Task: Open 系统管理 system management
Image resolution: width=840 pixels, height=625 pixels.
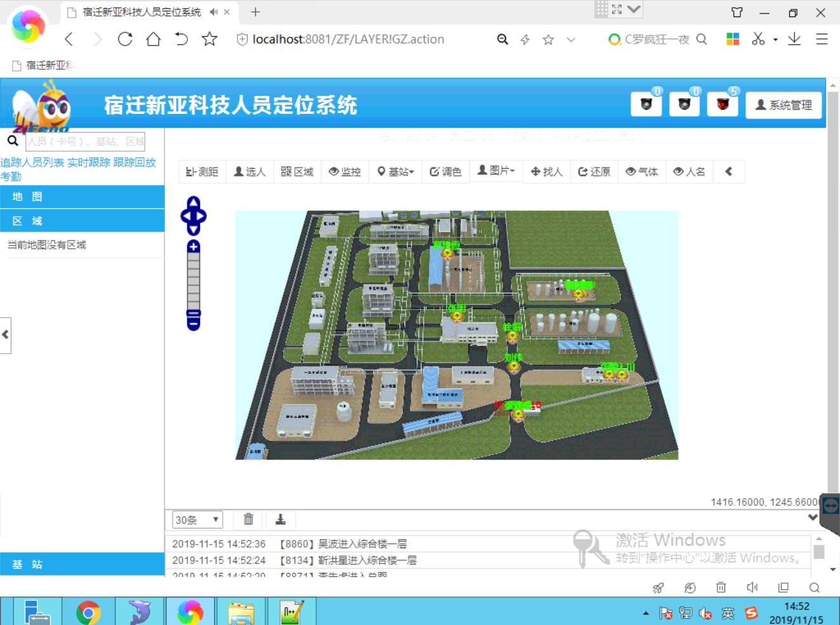Action: click(783, 105)
